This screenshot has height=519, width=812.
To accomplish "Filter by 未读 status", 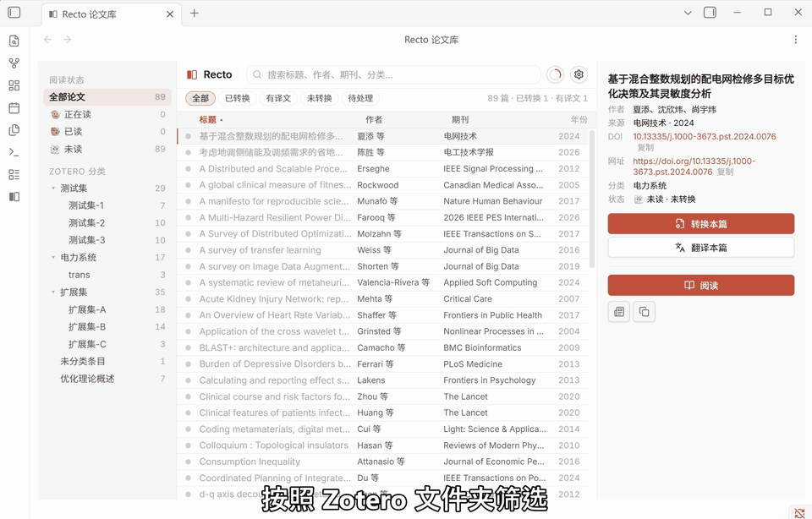I will point(107,149).
